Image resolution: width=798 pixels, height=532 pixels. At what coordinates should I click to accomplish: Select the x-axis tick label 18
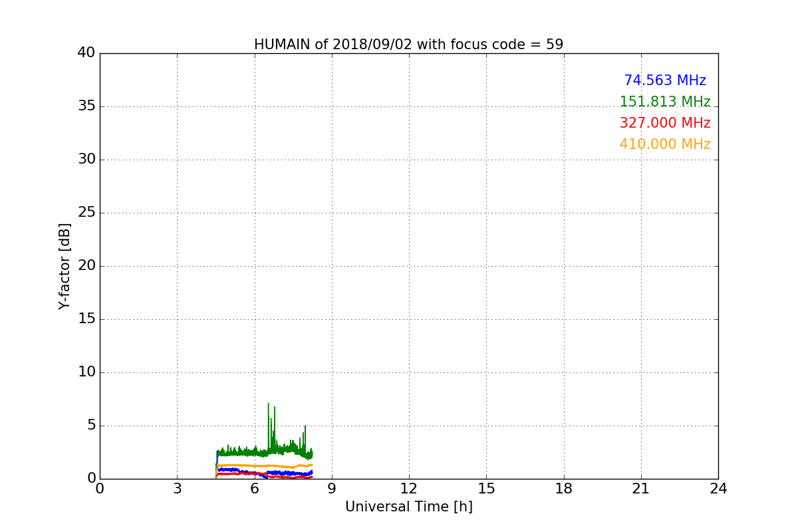[x=564, y=489]
